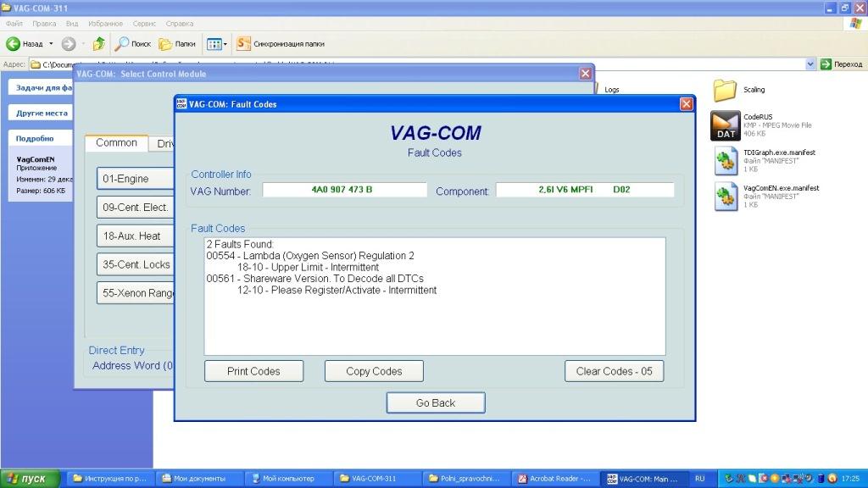Select the 00554 Lambda Regulation fault line

(310, 256)
